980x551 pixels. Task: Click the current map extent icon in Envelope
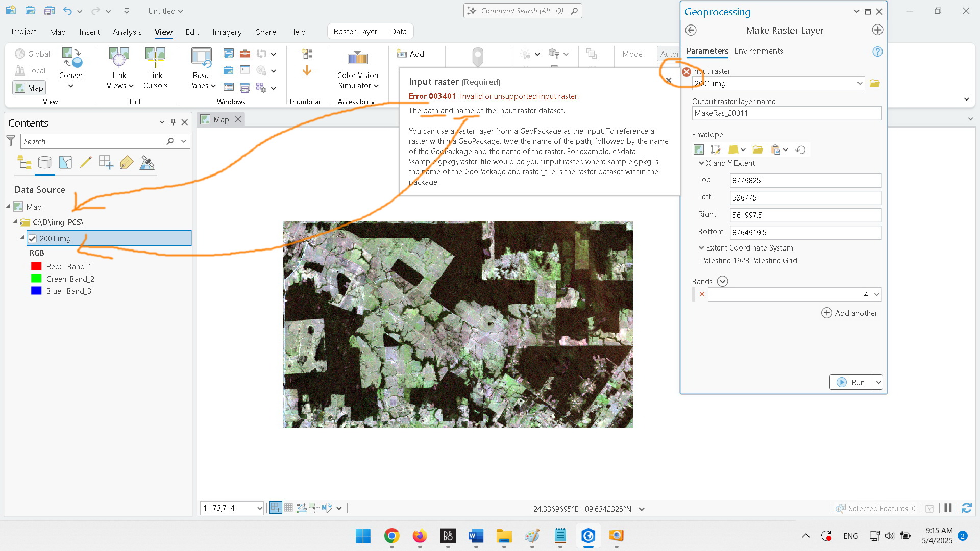(x=698, y=149)
